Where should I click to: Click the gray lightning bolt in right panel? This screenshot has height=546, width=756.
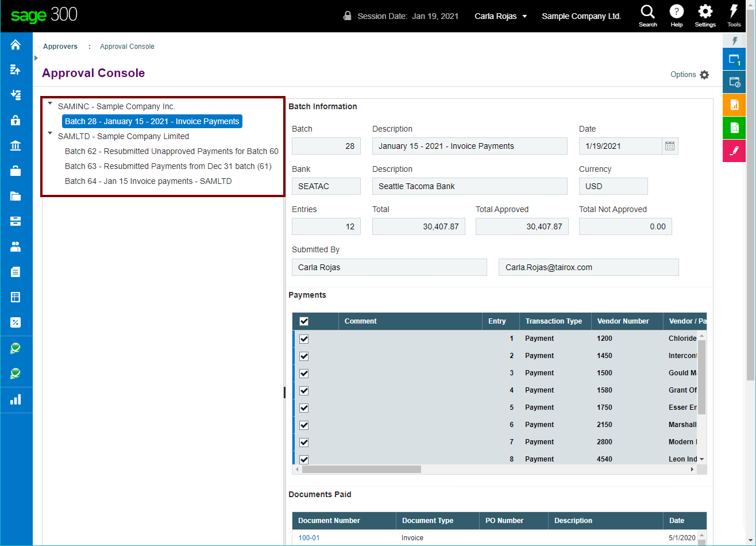pyautogui.click(x=734, y=41)
